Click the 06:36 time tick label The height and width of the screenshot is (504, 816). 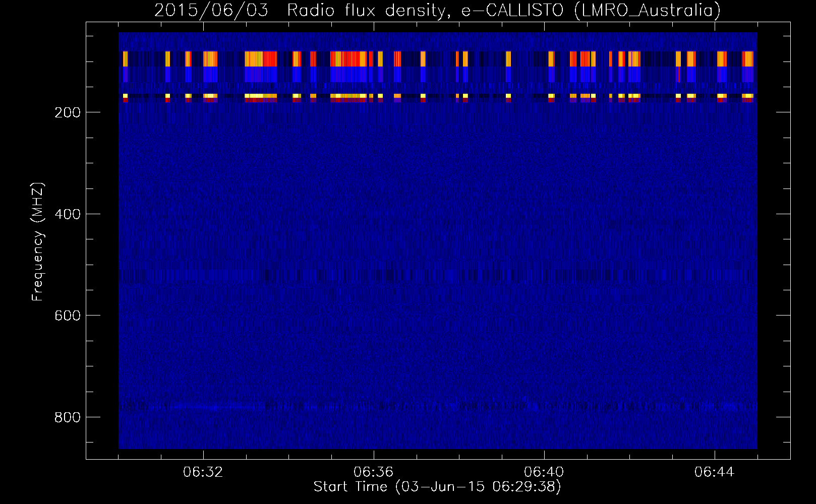point(374,472)
